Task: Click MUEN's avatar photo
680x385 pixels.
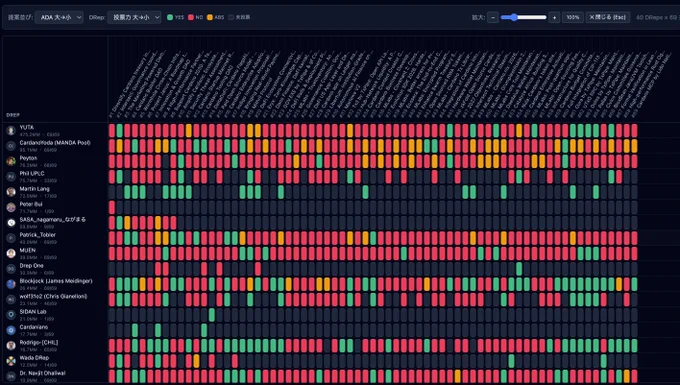Action: pyautogui.click(x=11, y=253)
